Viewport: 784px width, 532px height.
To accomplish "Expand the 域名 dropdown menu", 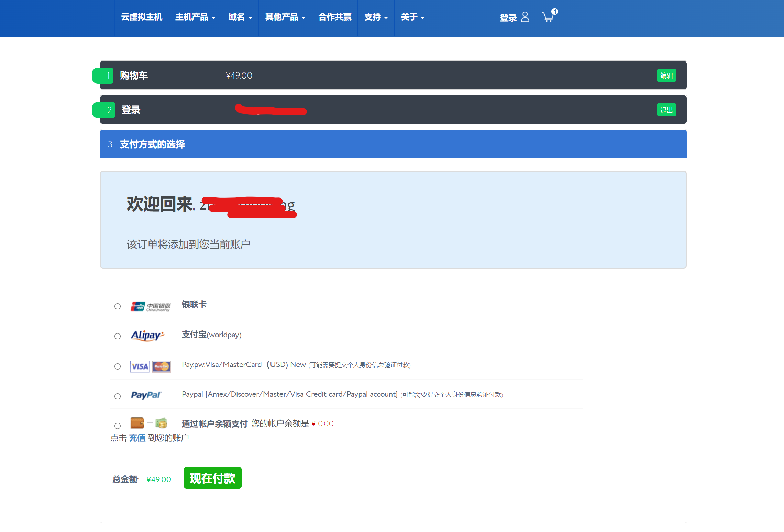I will click(x=240, y=17).
